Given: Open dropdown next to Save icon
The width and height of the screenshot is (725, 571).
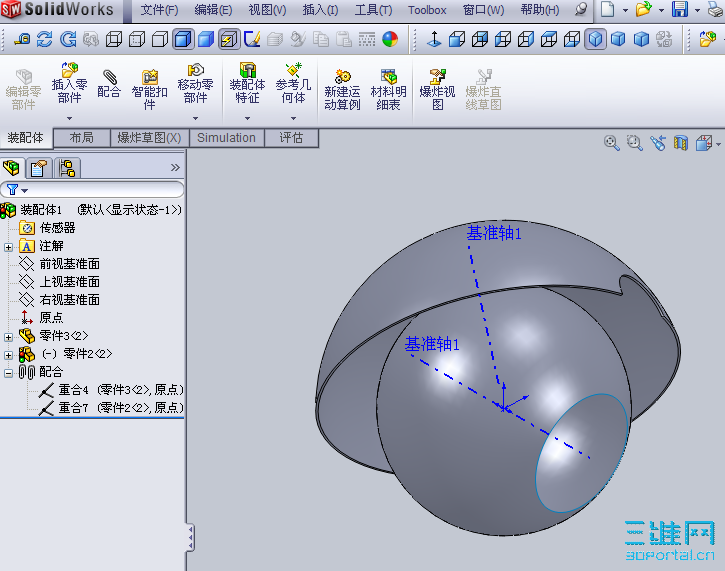Looking at the screenshot, I should (697, 10).
